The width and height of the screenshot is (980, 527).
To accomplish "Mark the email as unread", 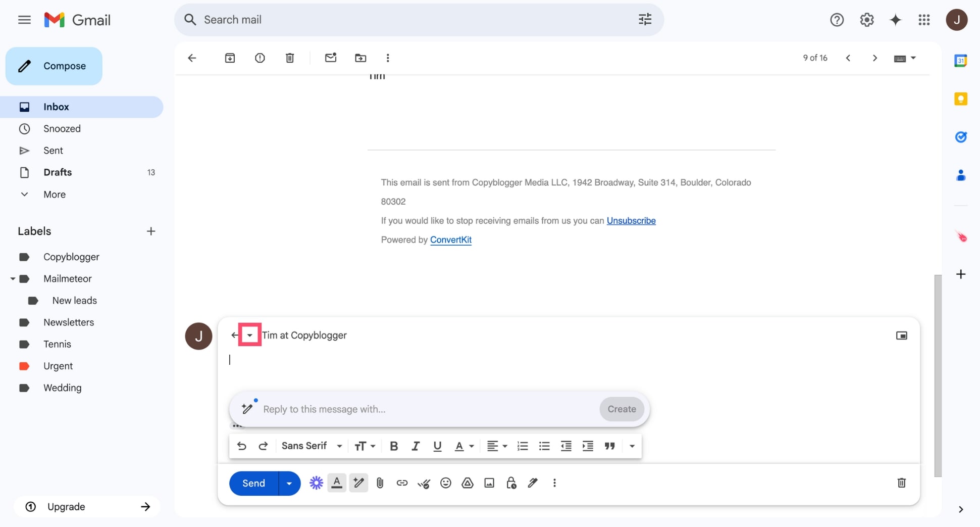I will tap(331, 58).
